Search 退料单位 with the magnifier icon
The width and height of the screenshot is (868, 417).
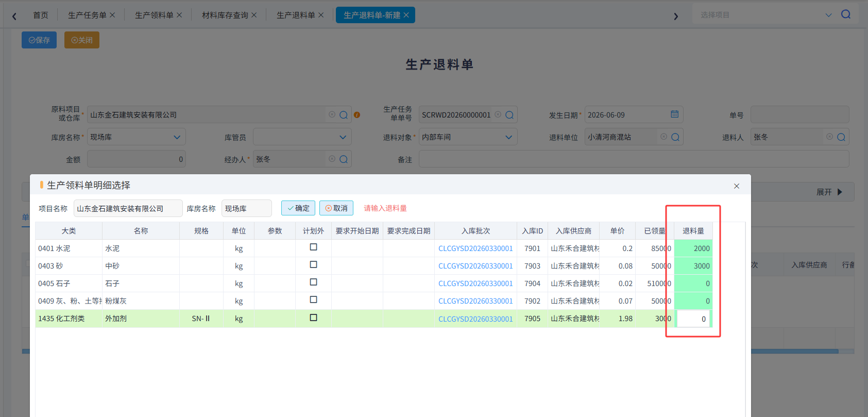coord(675,137)
